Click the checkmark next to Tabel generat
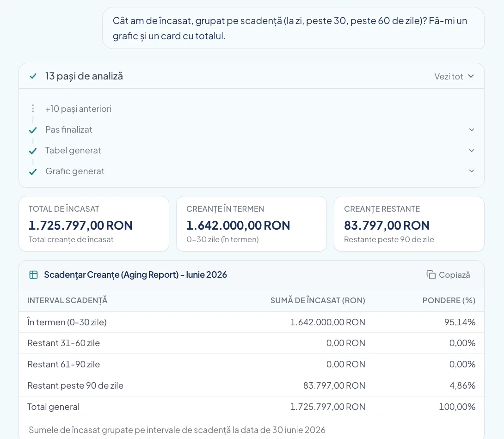Image resolution: width=504 pixels, height=439 pixels. [x=33, y=151]
